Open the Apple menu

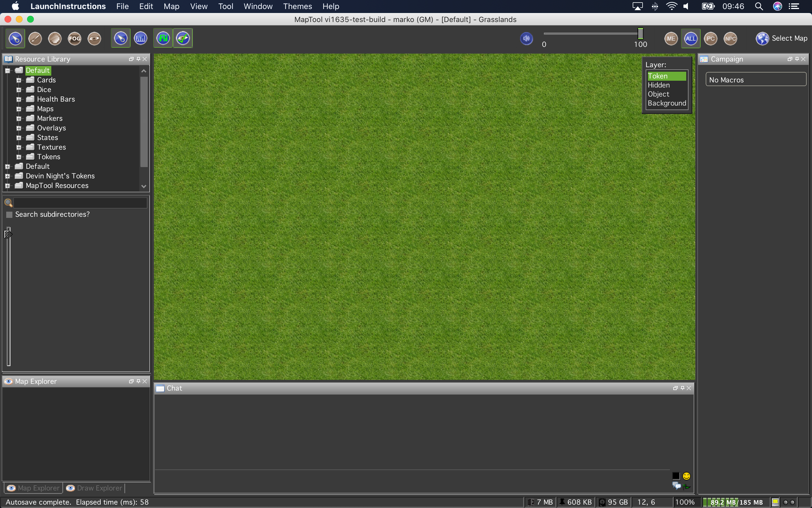click(16, 6)
